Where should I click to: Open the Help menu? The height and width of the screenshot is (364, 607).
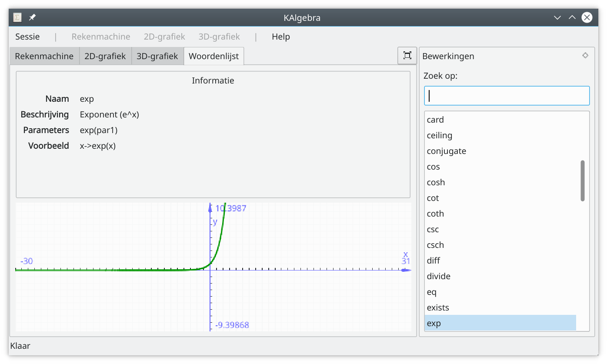[x=281, y=37]
